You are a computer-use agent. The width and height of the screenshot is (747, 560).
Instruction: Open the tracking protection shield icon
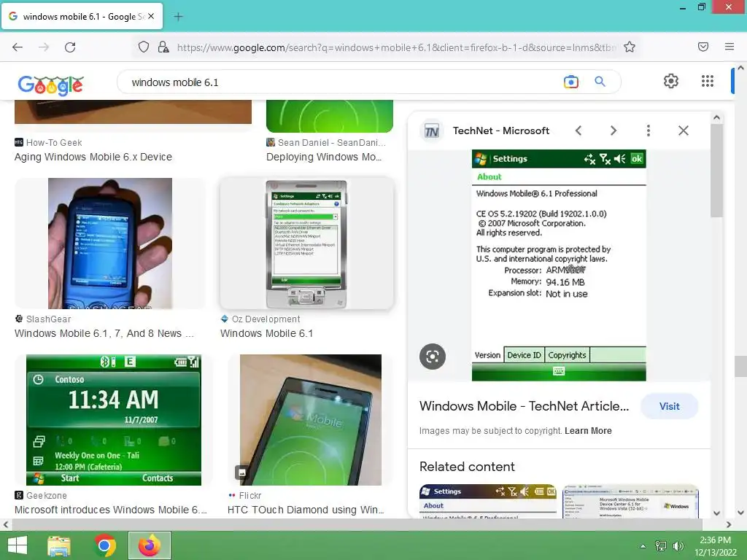click(144, 47)
